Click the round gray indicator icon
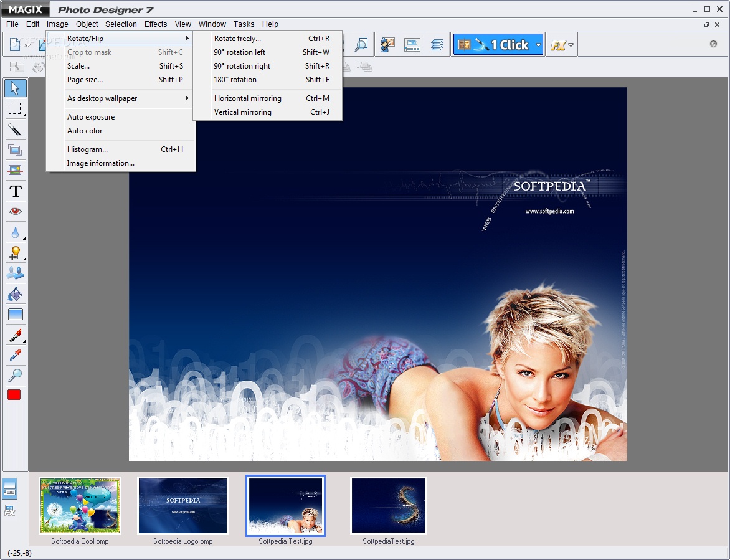 (x=713, y=44)
